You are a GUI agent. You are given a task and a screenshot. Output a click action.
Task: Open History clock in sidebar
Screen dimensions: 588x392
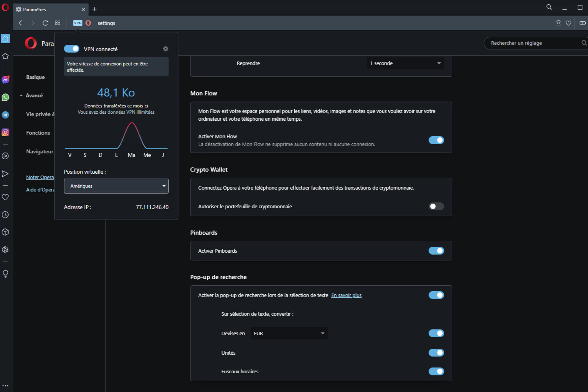[x=6, y=215]
